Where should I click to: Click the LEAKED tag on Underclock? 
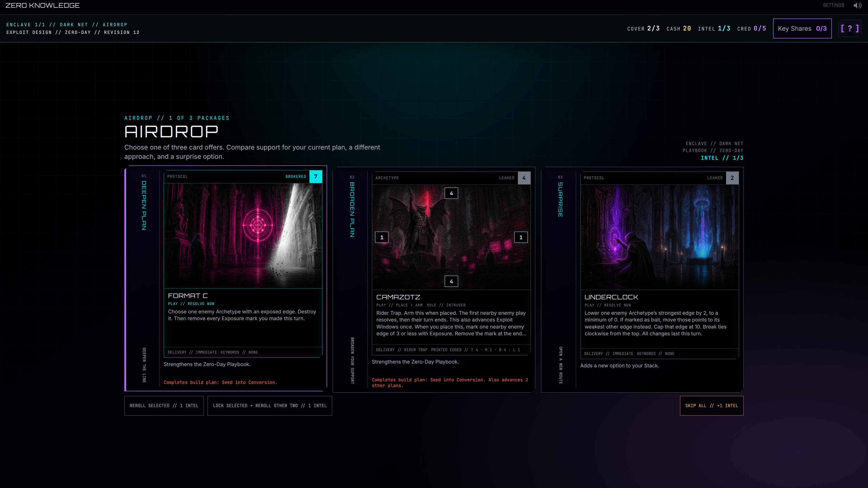click(x=715, y=178)
